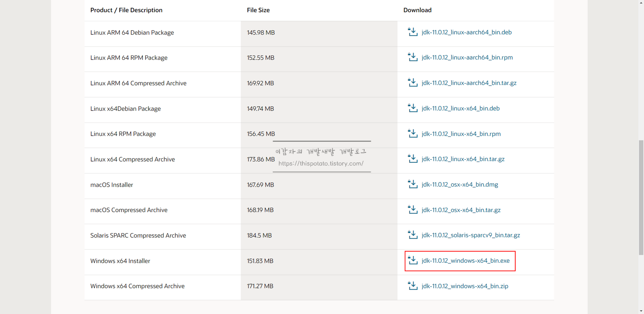Click download icon for windows-x64_bin.zip
Viewport: 644px width, 314px height.
[413, 286]
